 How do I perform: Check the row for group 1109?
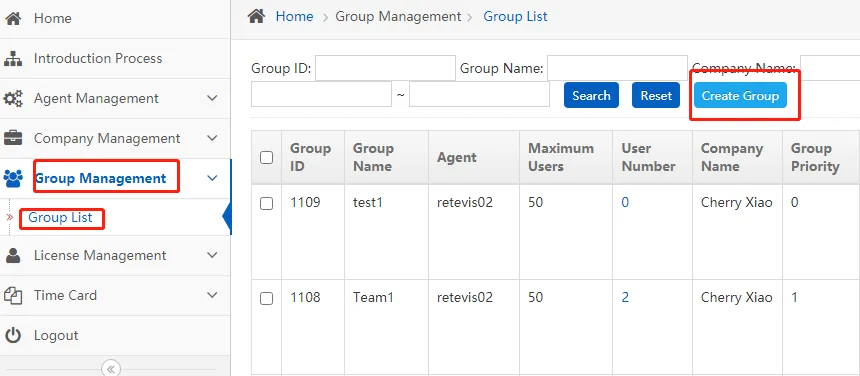(x=266, y=203)
